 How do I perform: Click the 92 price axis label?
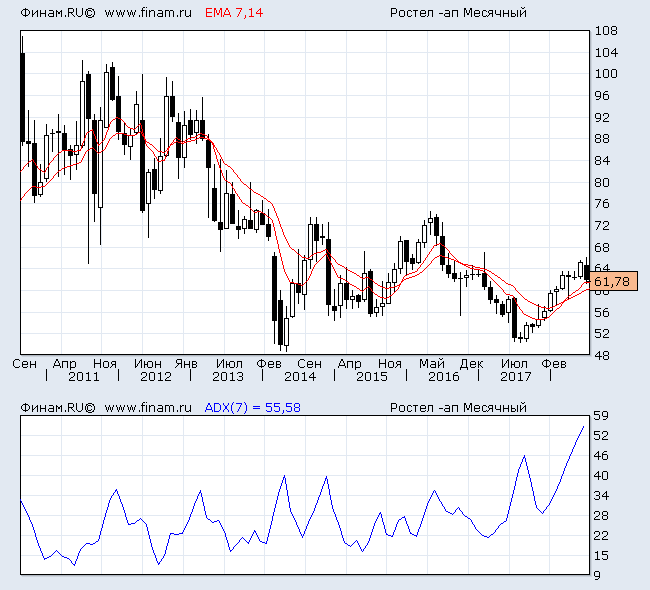click(602, 117)
